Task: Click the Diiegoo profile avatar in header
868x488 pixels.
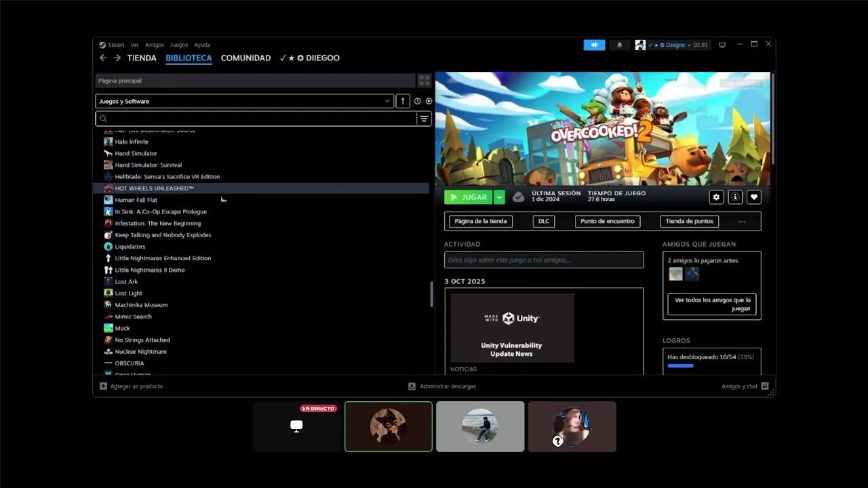Action: pos(640,45)
